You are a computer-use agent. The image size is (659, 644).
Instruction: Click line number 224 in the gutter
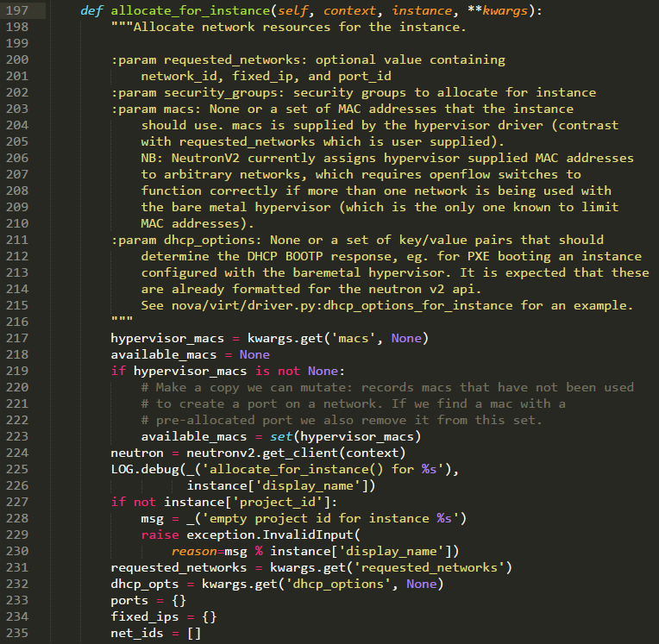[x=18, y=453]
